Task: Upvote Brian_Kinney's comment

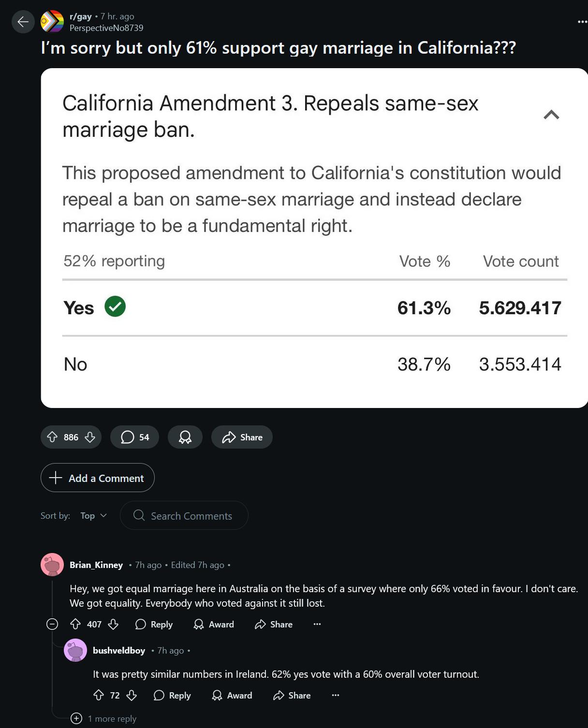Action: tap(75, 625)
